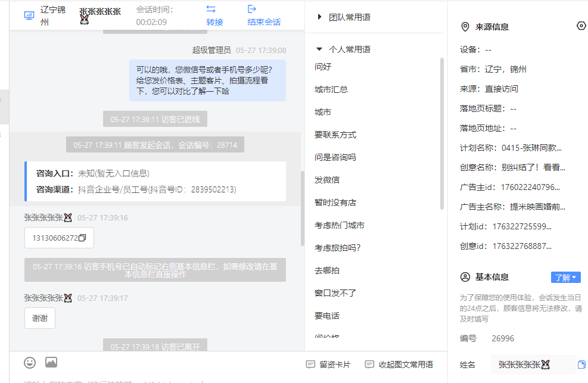Screen dimensions: 588x383
Task: Click the chat history scrollbar
Action: pos(302,208)
